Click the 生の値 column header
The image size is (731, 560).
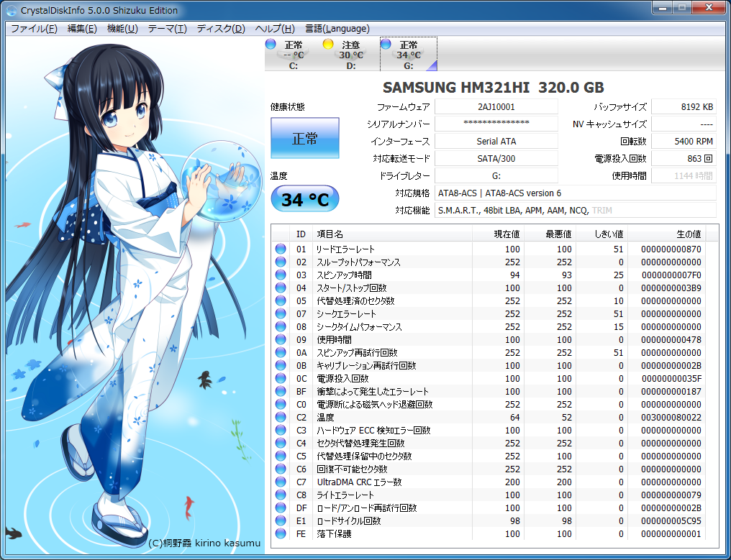click(667, 234)
